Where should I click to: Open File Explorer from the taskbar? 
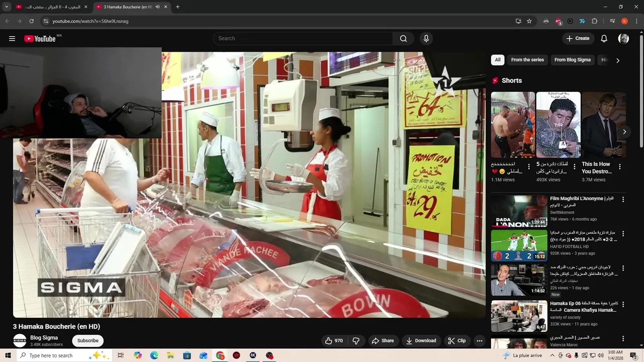click(x=171, y=355)
